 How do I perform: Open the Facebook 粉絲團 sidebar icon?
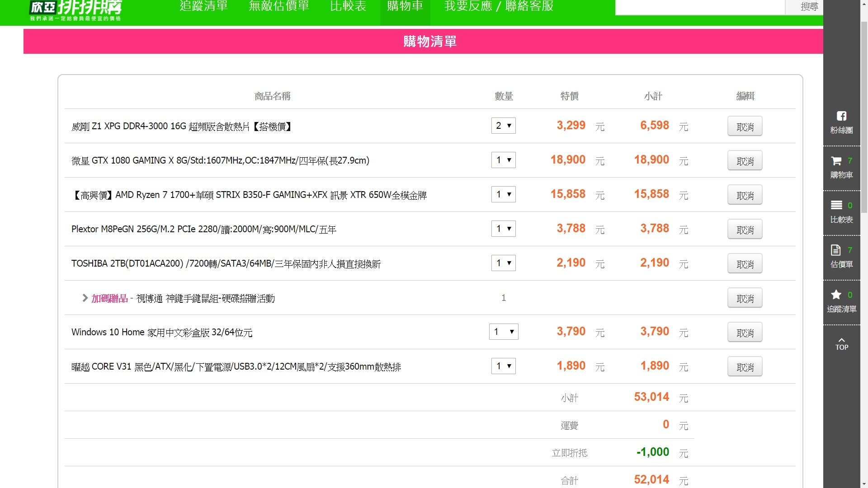point(841,117)
